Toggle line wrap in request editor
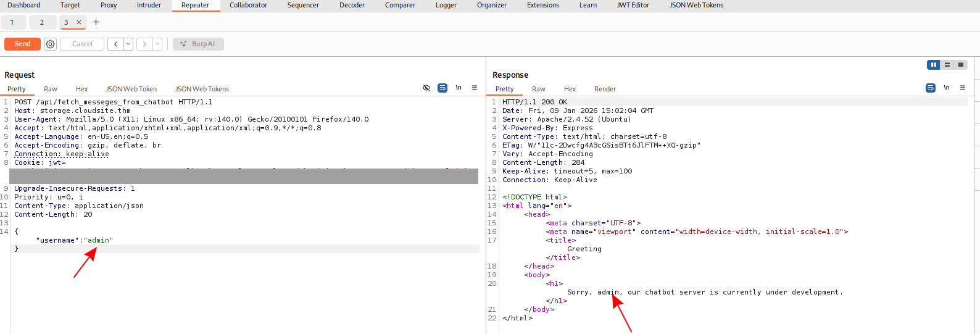Screen dimensions: 980x334 coord(442,88)
